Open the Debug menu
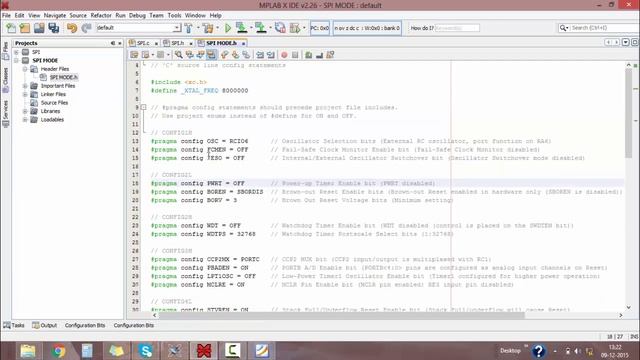This screenshot has height=360, width=640. coord(137,15)
